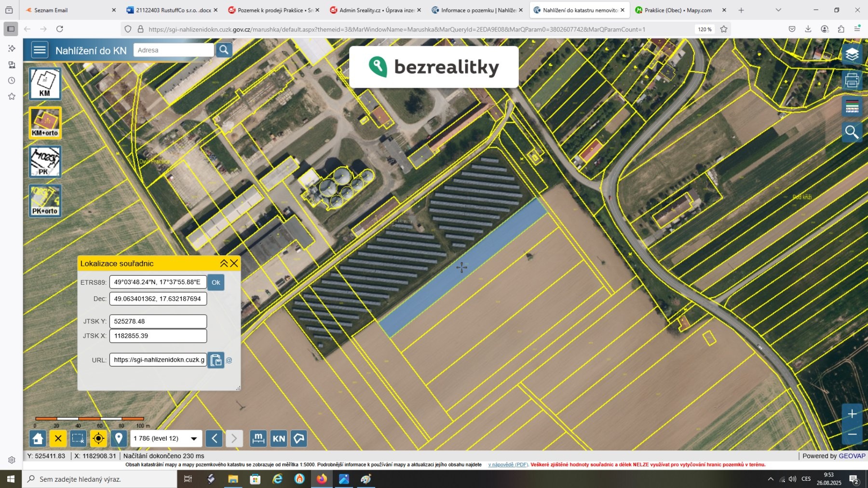Screen dimensions: 868x488
Task: Switch to Admin Sreality.cz tab
Action: point(375,10)
